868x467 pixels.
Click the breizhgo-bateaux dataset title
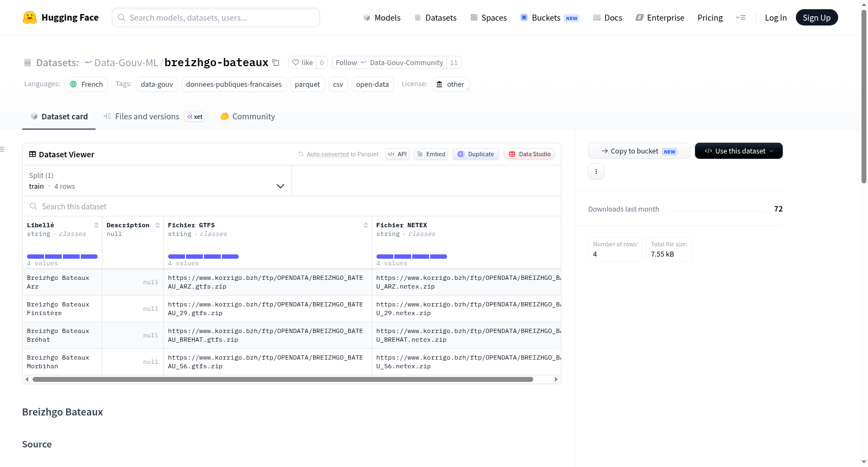[216, 62]
